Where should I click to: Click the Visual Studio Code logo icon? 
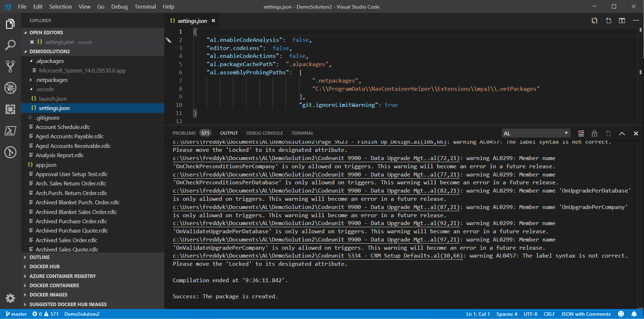click(8, 6)
